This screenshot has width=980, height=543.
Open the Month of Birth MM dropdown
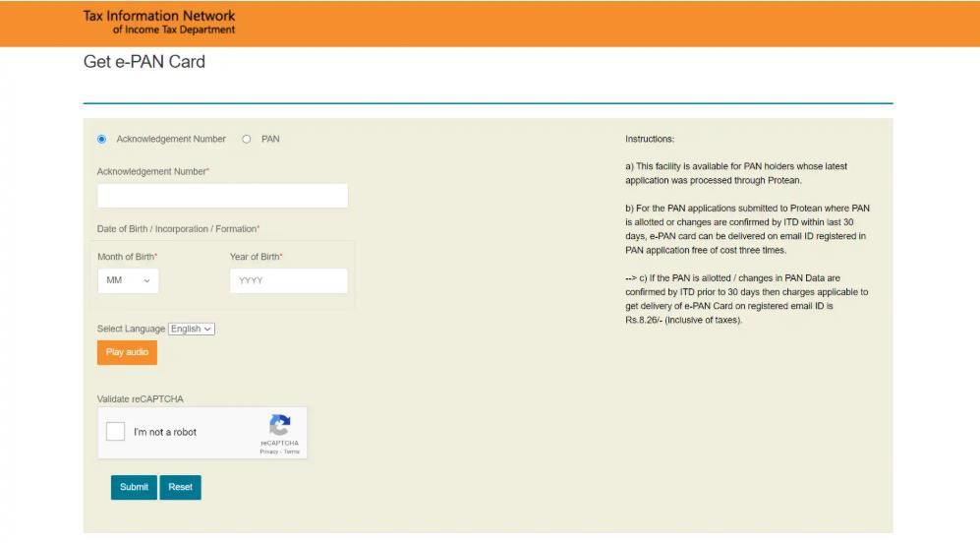pyautogui.click(x=128, y=280)
